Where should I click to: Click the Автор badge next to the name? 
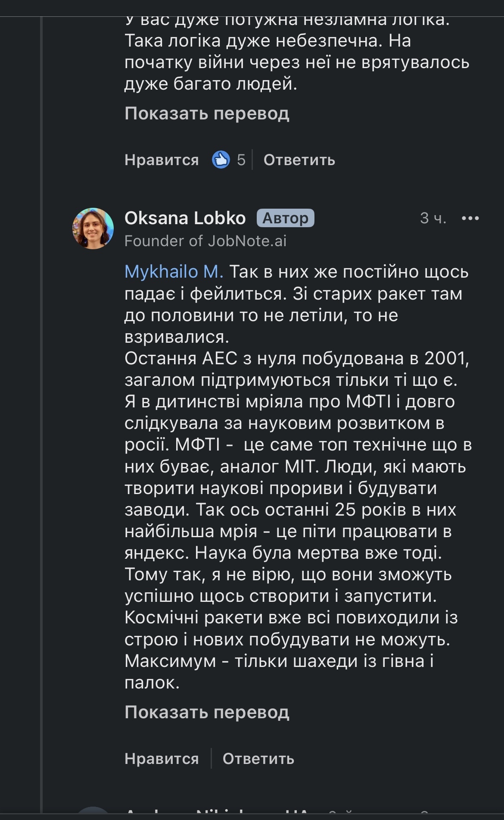[x=285, y=218]
